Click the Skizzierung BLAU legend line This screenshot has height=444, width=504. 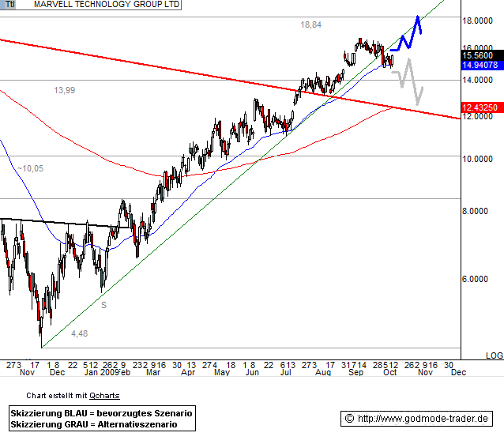click(101, 413)
